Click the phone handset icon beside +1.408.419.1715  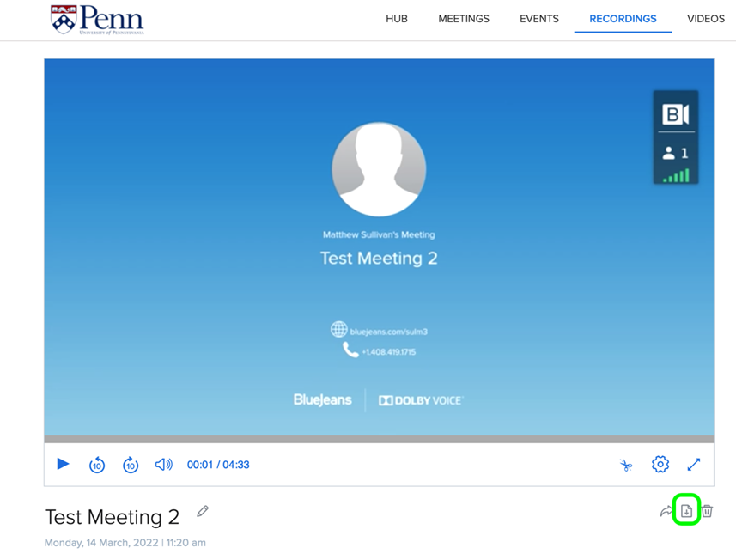pyautogui.click(x=350, y=350)
